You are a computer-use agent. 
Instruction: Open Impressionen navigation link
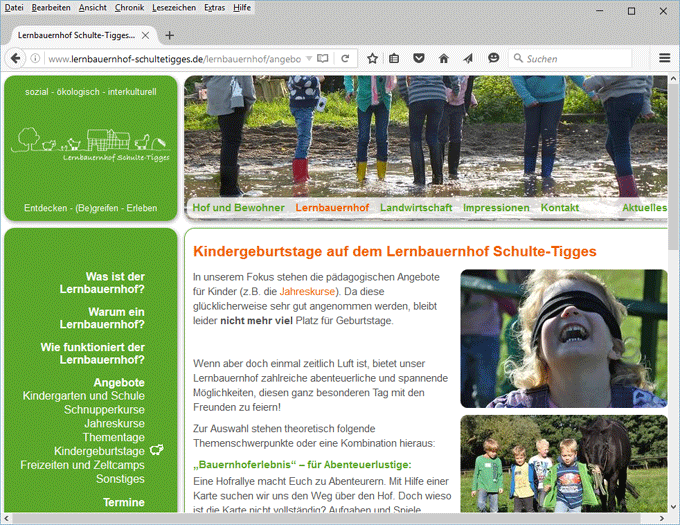coord(496,208)
